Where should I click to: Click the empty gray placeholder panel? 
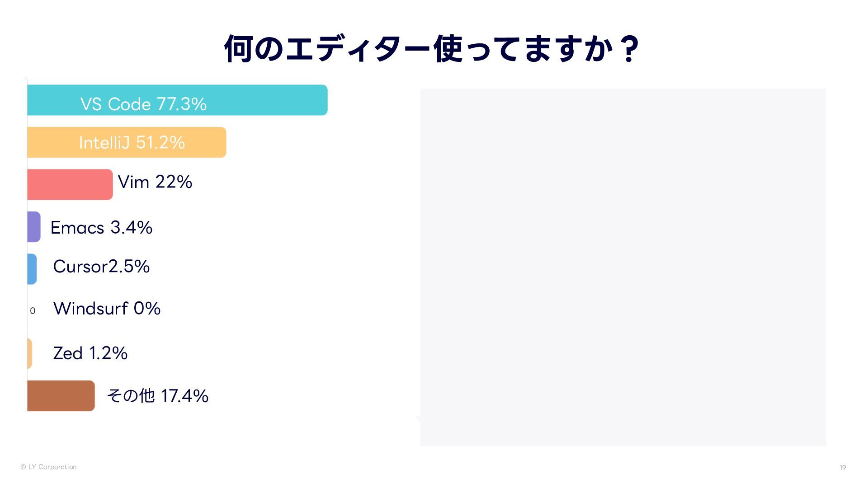point(623,267)
